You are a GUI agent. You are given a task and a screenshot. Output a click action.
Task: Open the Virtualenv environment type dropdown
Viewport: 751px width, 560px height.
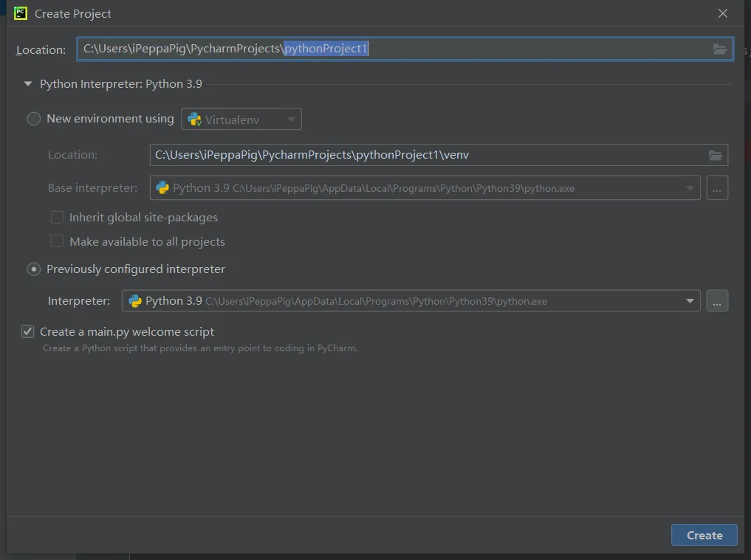(x=241, y=120)
